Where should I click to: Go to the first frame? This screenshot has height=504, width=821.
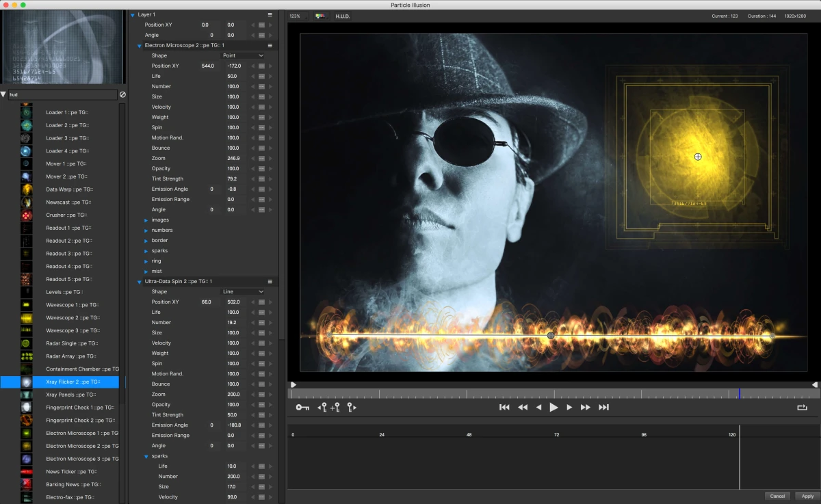pyautogui.click(x=504, y=408)
